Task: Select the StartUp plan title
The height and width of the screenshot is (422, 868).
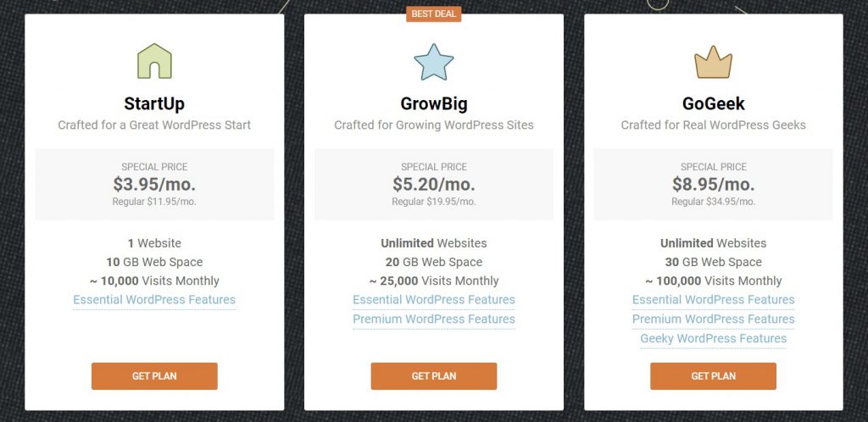Action: (154, 104)
